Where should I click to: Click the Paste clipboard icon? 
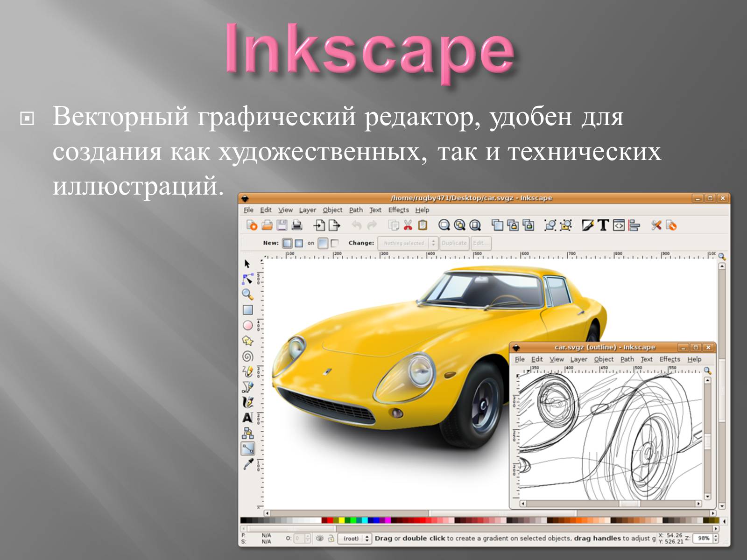(x=423, y=225)
